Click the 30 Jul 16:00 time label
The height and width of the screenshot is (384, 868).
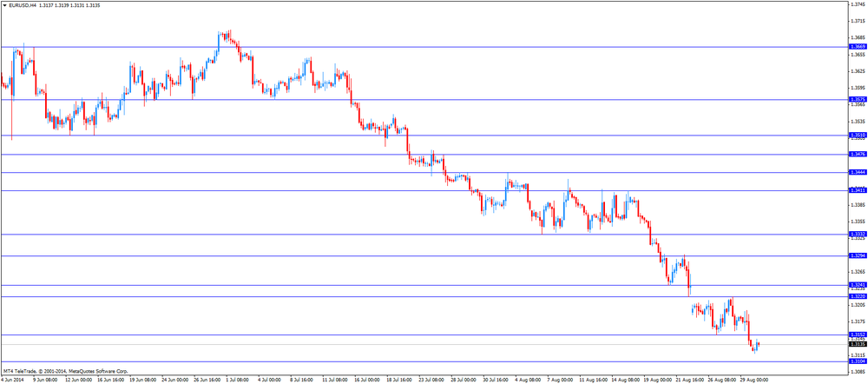496,381
